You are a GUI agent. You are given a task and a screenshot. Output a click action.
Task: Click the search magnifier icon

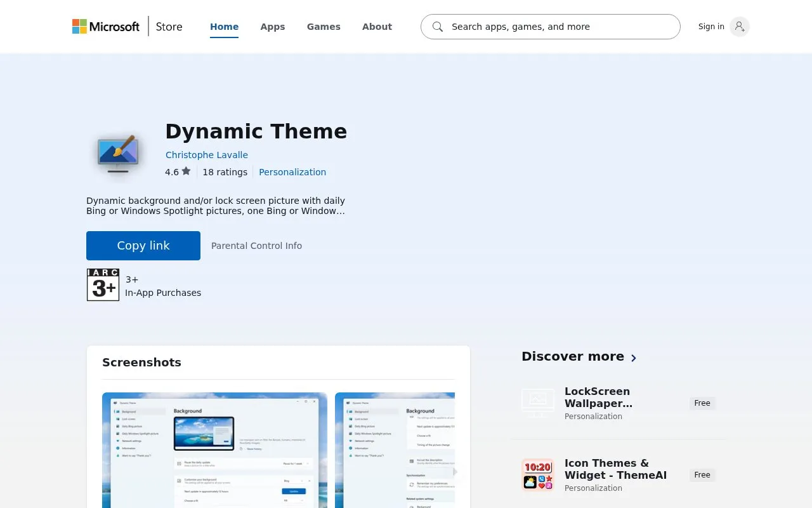click(437, 27)
